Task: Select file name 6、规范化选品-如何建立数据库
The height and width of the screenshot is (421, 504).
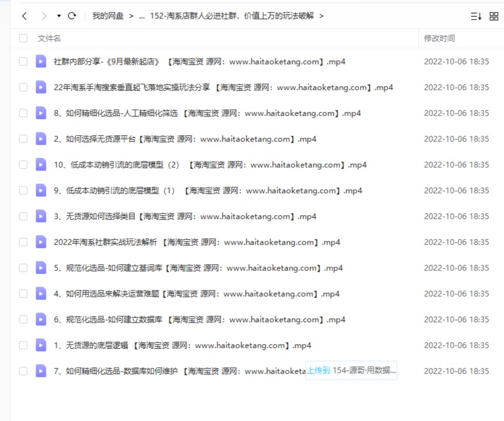Action: click(x=199, y=319)
